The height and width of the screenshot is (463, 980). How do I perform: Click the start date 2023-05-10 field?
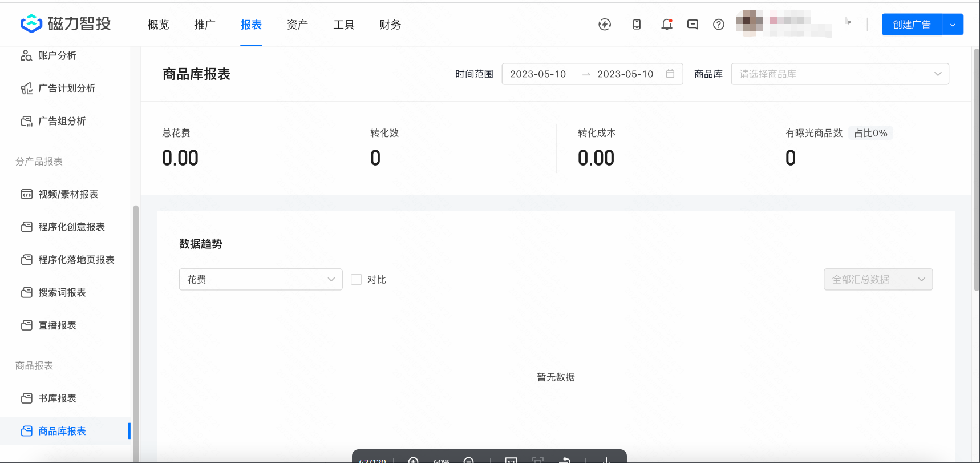tap(538, 74)
